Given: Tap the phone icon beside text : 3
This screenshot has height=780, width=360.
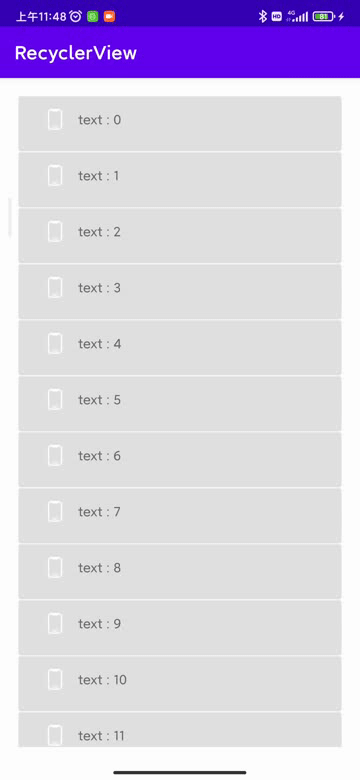Looking at the screenshot, I should click(x=56, y=288).
